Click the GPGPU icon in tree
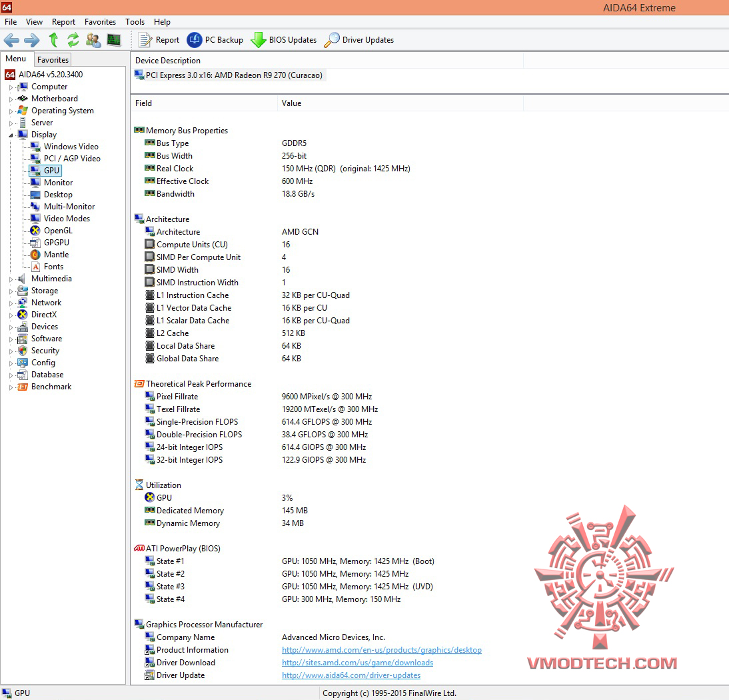 coord(35,243)
